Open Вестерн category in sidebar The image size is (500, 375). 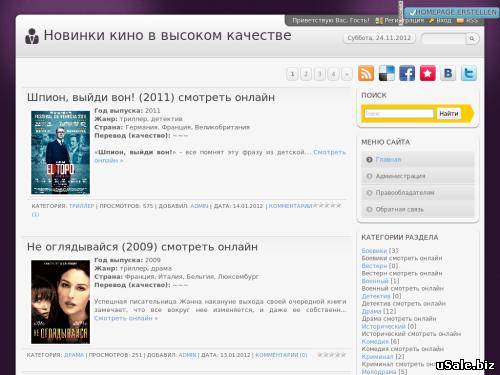point(374,266)
